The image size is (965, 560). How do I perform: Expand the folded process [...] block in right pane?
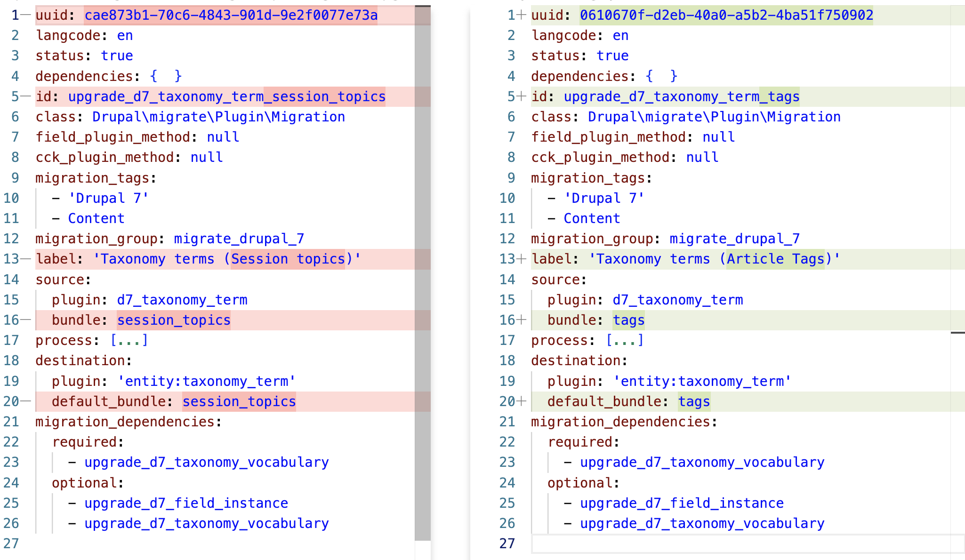pyautogui.click(x=625, y=340)
